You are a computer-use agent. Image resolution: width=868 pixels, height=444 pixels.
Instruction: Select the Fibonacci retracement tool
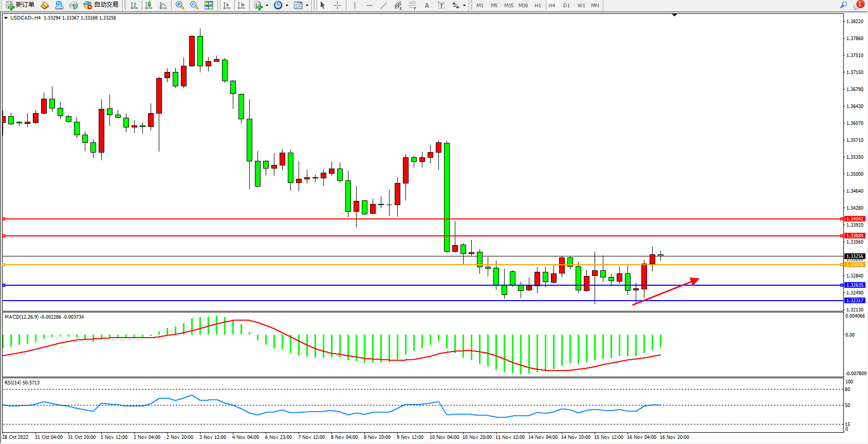pyautogui.click(x=412, y=5)
